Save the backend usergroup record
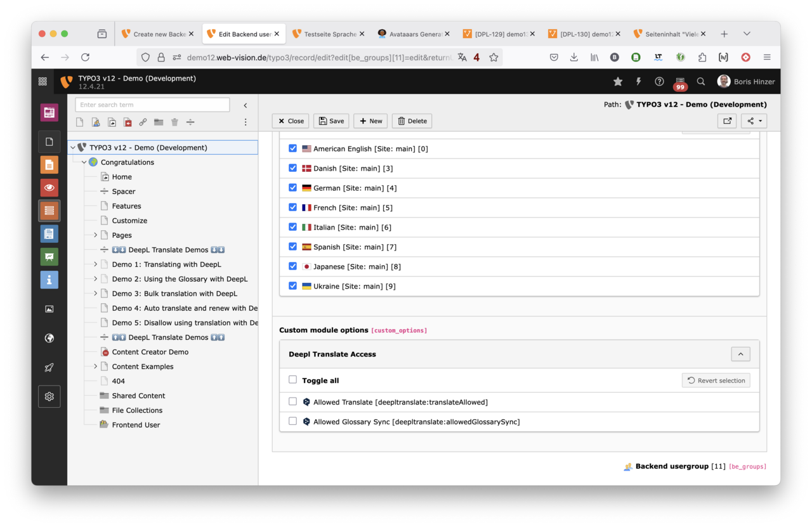This screenshot has width=812, height=527. (331, 120)
